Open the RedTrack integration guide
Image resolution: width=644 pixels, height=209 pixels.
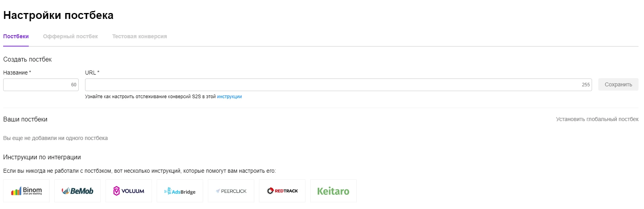pyautogui.click(x=282, y=191)
